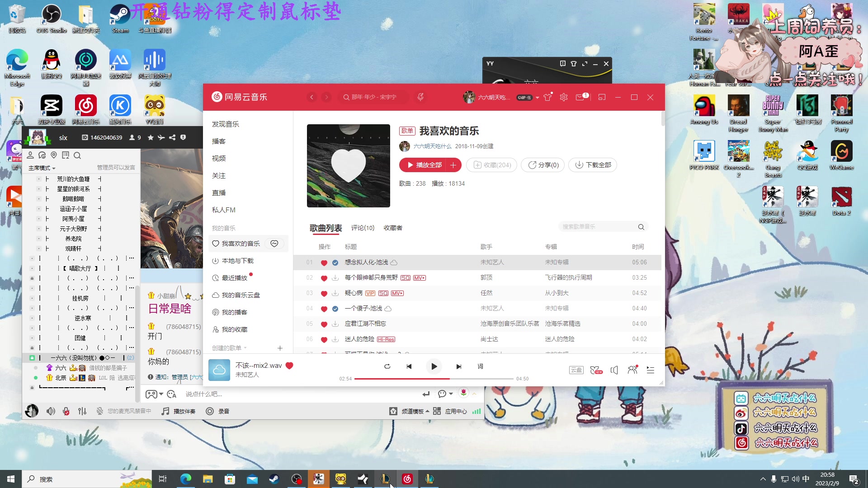Open Microsoft Edge from the taskbar
Viewport: 868px width, 488px height.
point(186,479)
